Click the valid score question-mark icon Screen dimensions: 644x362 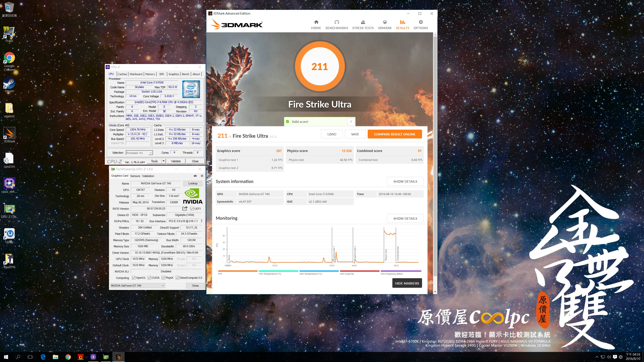pos(351,122)
